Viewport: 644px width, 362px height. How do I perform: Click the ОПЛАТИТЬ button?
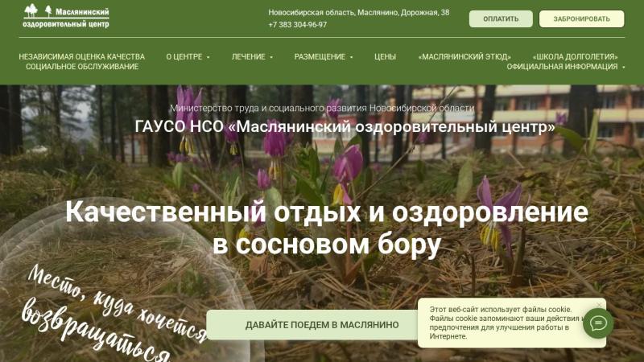coord(501,19)
